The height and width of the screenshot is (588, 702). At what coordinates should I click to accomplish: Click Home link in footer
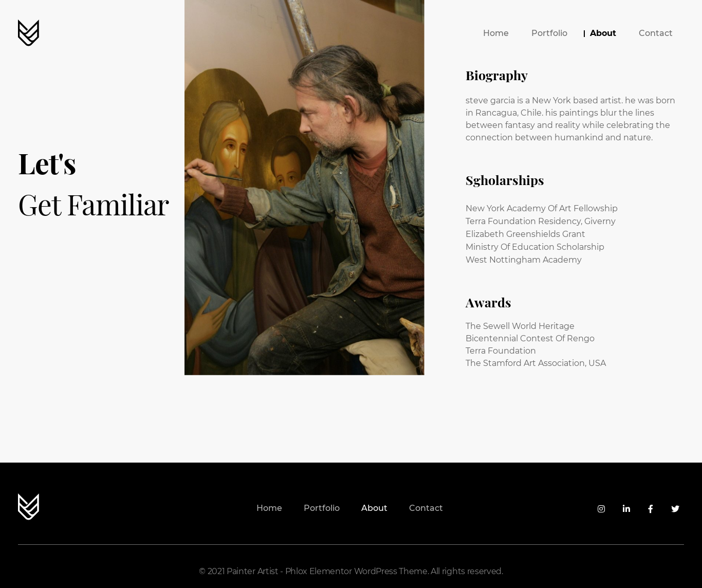click(x=269, y=508)
